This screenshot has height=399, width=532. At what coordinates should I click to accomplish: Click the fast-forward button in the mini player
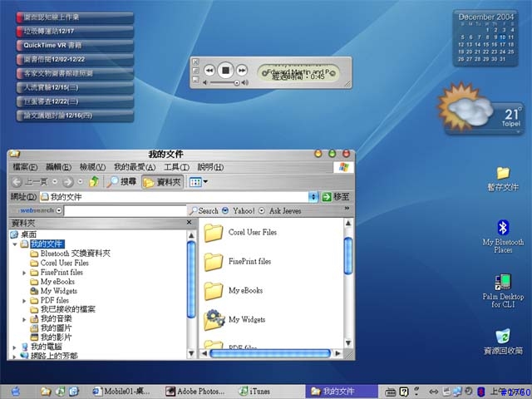click(x=242, y=71)
